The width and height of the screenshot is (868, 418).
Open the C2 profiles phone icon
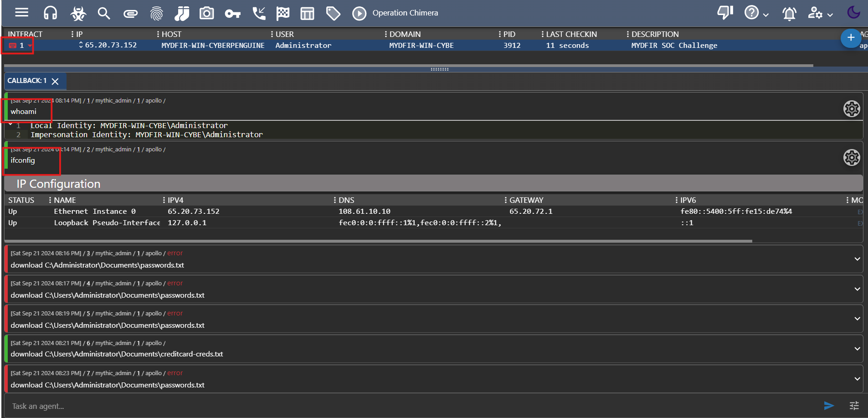(x=259, y=13)
